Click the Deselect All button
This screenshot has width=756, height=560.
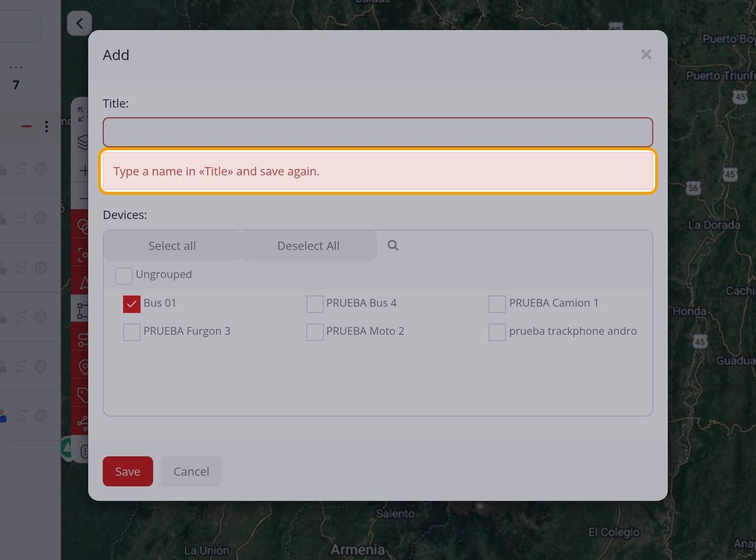click(308, 246)
